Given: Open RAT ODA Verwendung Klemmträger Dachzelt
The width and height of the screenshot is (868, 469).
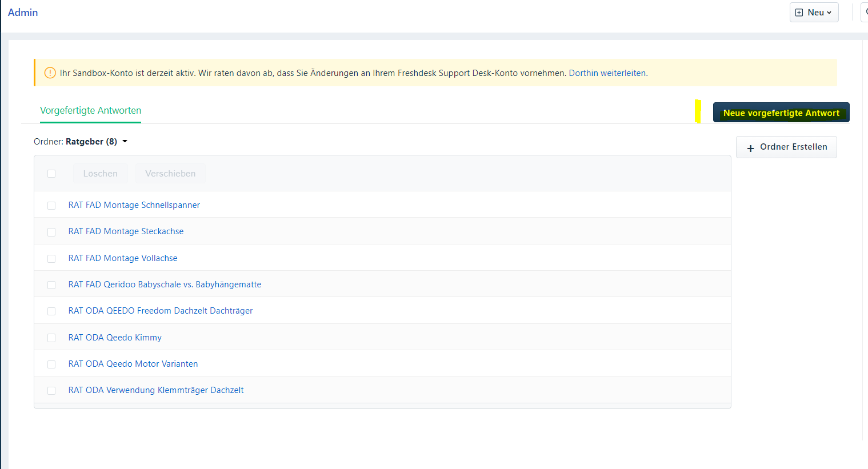Looking at the screenshot, I should 155,390.
